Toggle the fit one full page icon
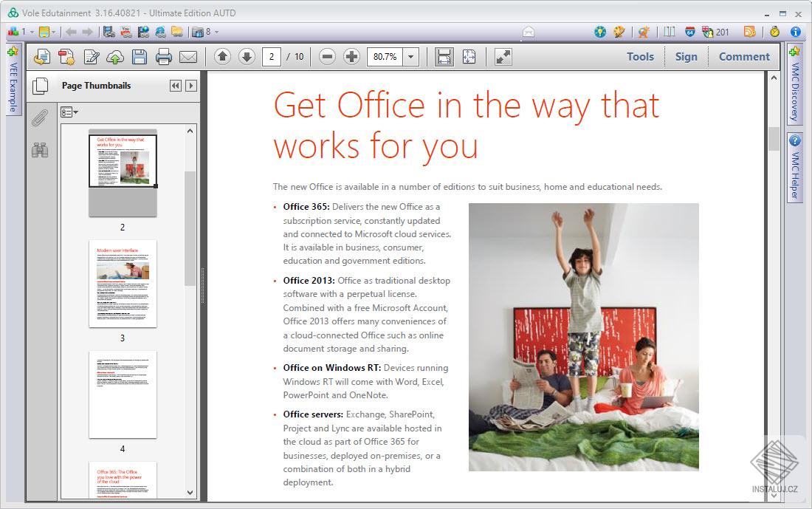 469,56
